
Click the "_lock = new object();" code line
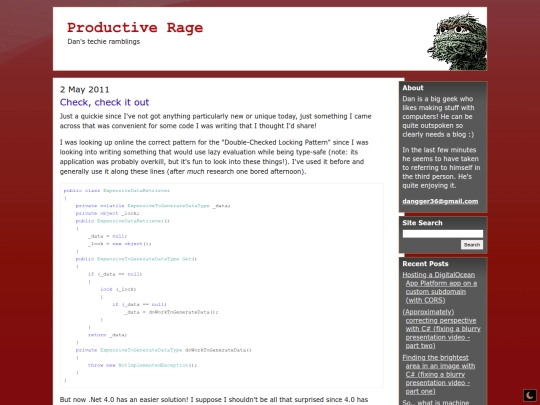click(x=120, y=244)
